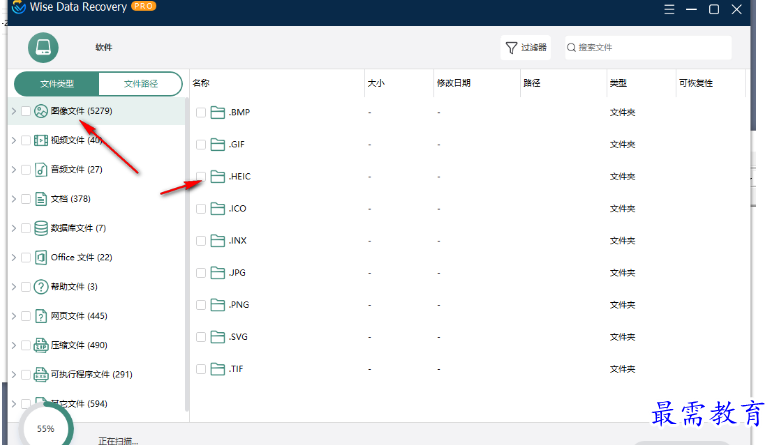The width and height of the screenshot is (773, 445).
Task: Click the executable files category icon
Action: [x=41, y=375]
